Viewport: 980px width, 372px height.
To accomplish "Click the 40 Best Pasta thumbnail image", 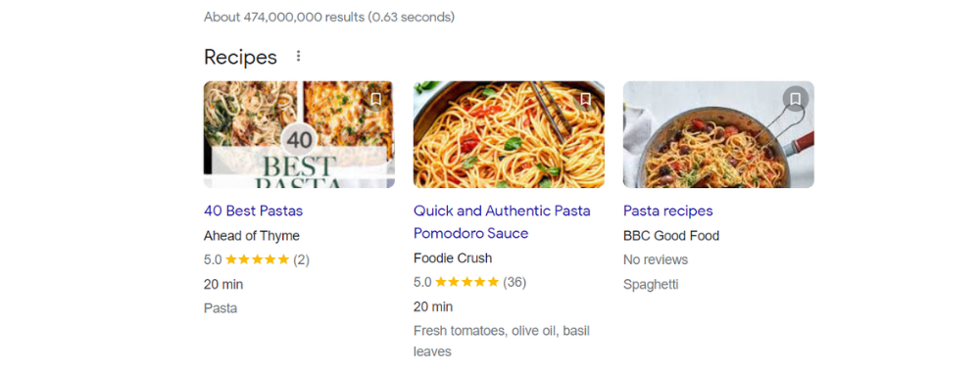I will (x=299, y=134).
